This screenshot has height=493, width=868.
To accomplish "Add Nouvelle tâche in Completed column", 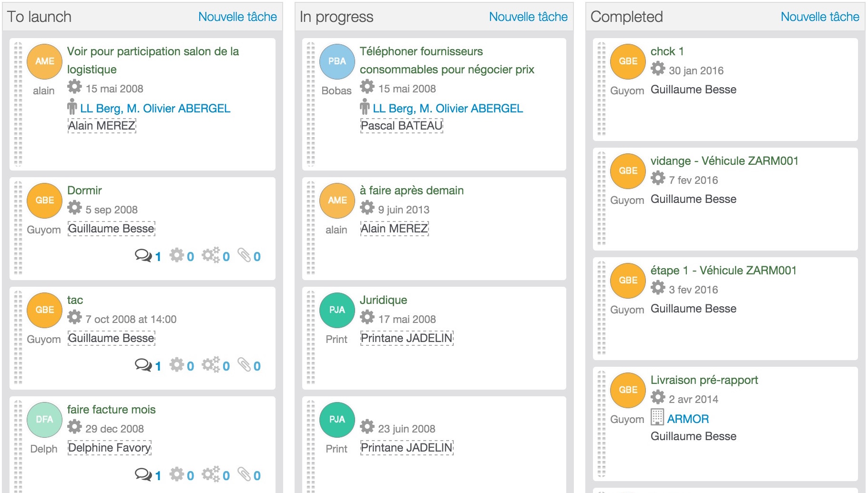I will 819,17.
